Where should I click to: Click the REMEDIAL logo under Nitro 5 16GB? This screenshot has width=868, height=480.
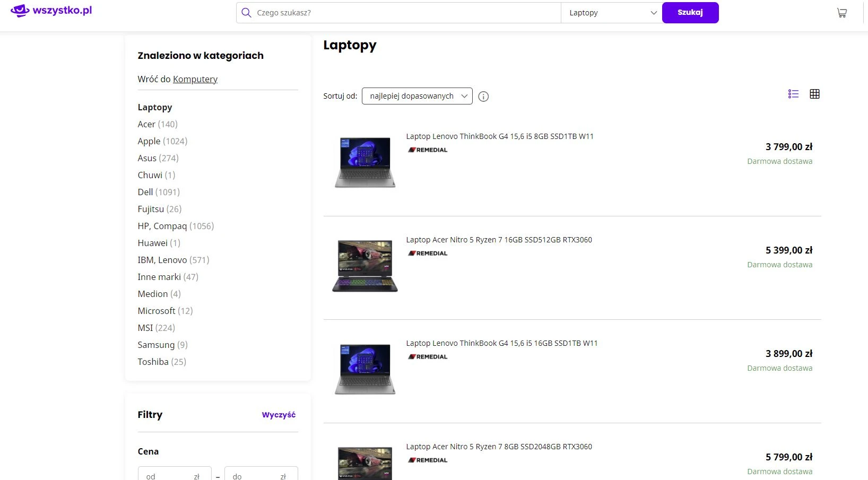coord(428,254)
